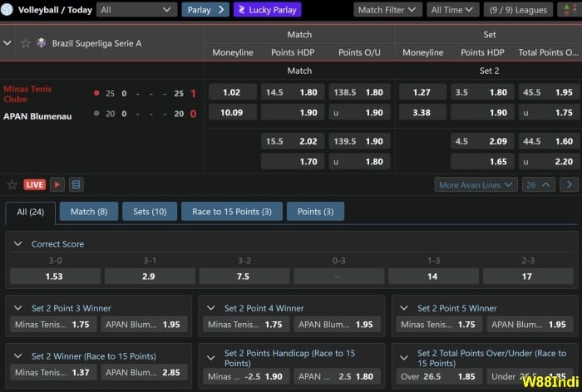The image size is (582, 392).
Task: Pick APAN Blum for Point 4 winner
Action: [337, 325]
